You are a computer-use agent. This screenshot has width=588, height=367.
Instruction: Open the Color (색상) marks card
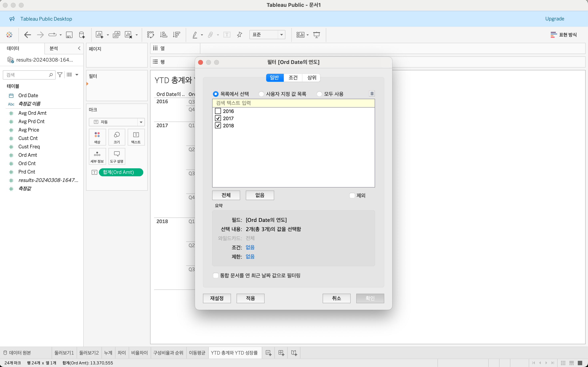(x=97, y=137)
